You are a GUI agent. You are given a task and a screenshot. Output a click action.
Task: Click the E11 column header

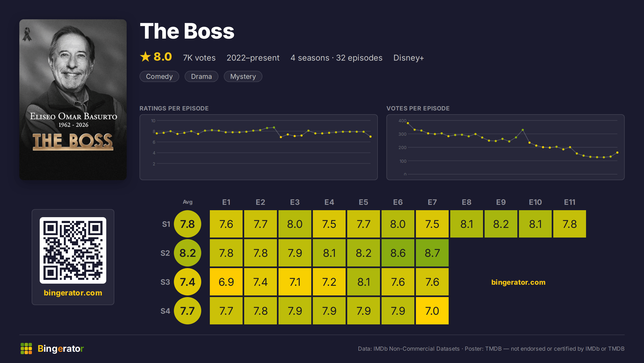pos(570,202)
